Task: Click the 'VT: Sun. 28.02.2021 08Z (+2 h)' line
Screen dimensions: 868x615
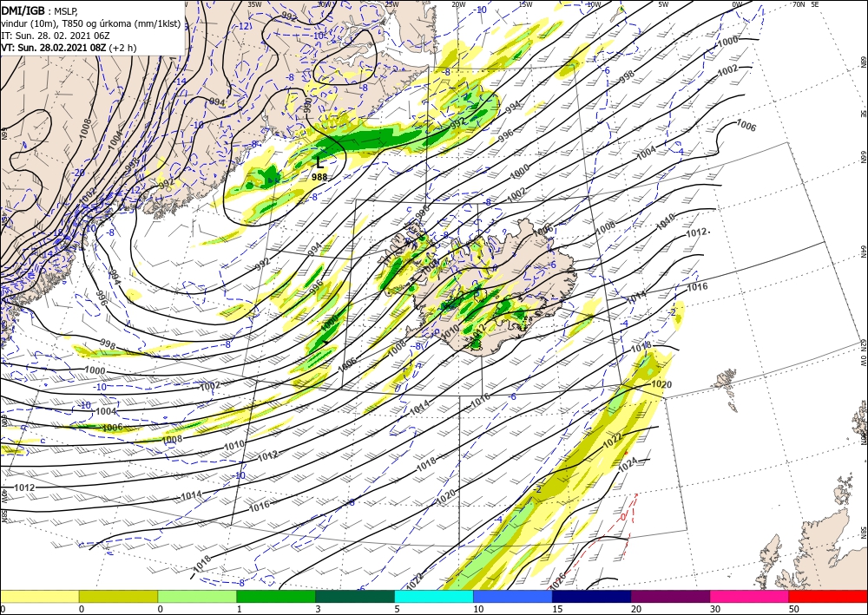Action: 69,48
